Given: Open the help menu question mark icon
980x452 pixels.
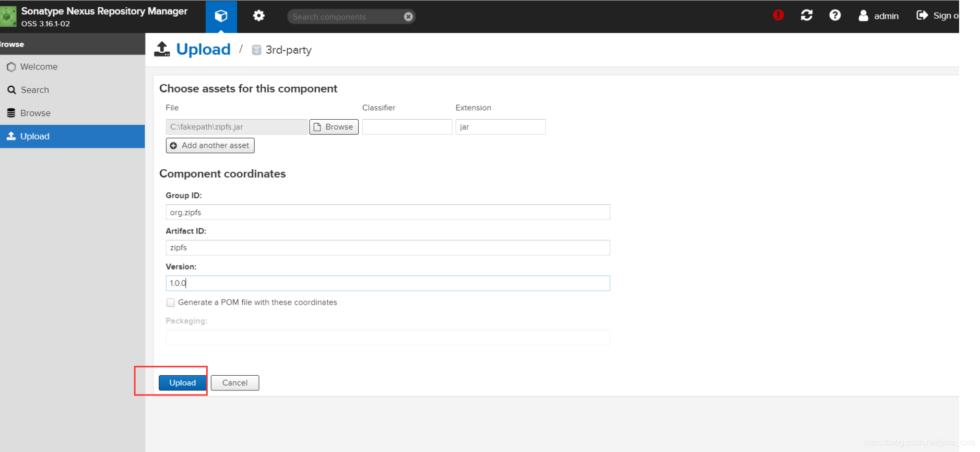Looking at the screenshot, I should [x=835, y=15].
